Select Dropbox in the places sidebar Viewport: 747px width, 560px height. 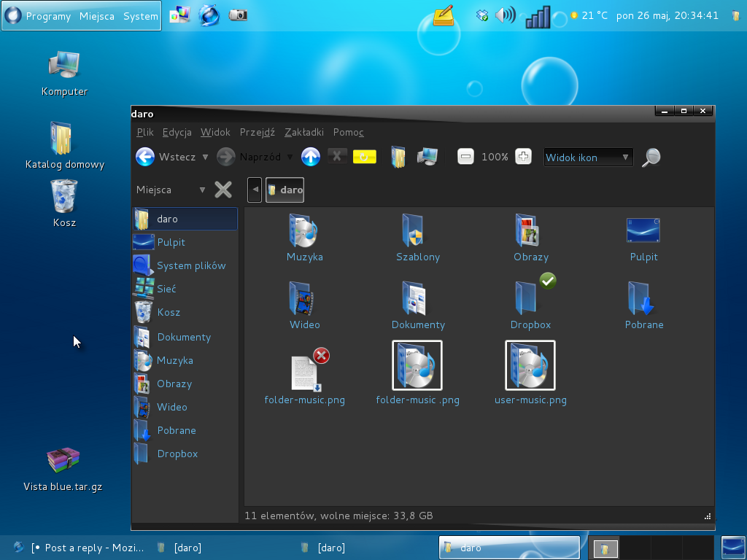click(x=177, y=454)
